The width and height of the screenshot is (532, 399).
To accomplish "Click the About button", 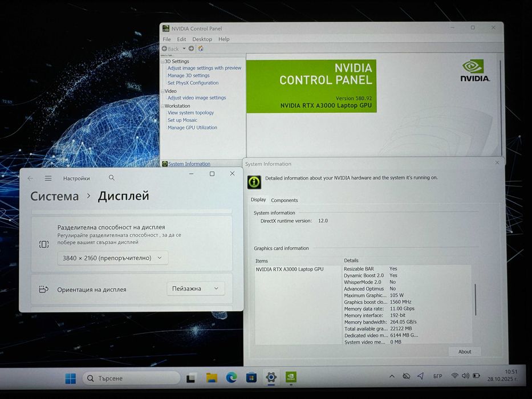I will pyautogui.click(x=465, y=352).
